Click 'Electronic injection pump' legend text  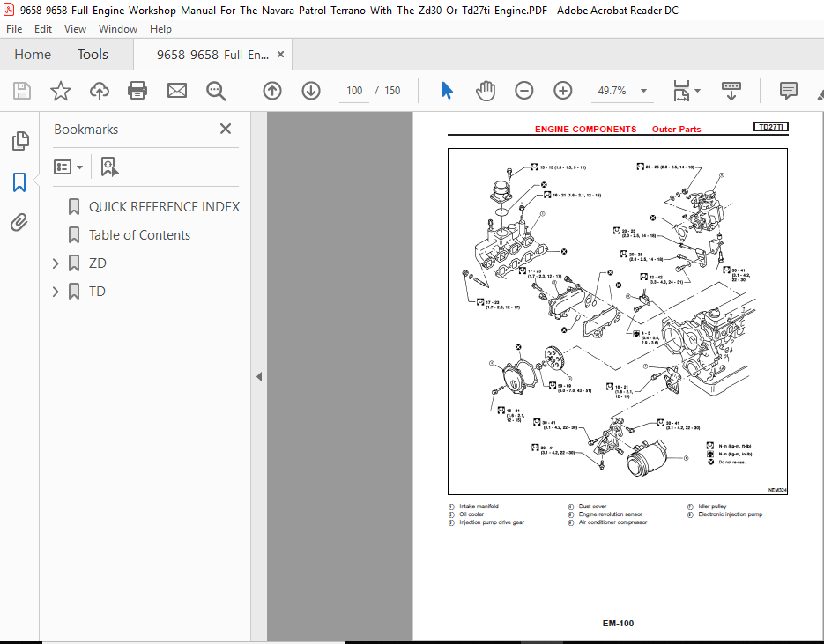(730, 514)
